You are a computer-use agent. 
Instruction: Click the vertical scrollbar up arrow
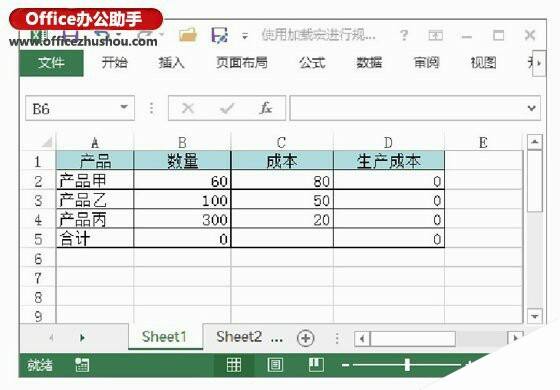point(535,142)
